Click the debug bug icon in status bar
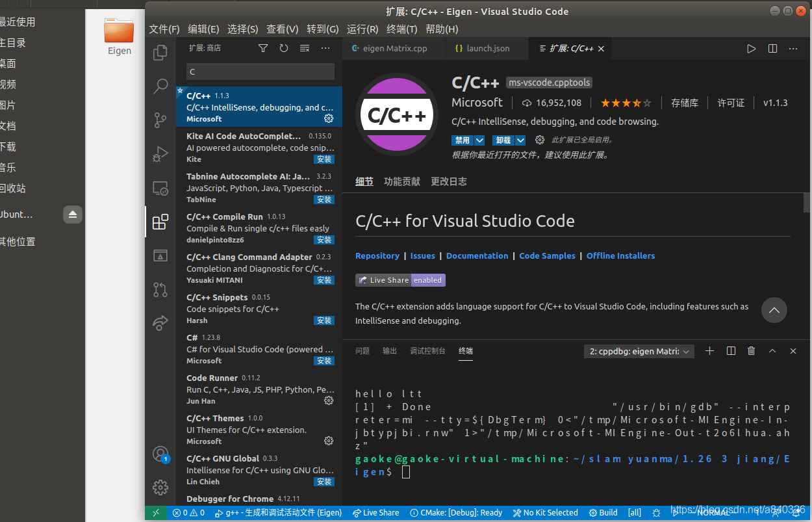The height and width of the screenshot is (522, 812). tap(656, 512)
